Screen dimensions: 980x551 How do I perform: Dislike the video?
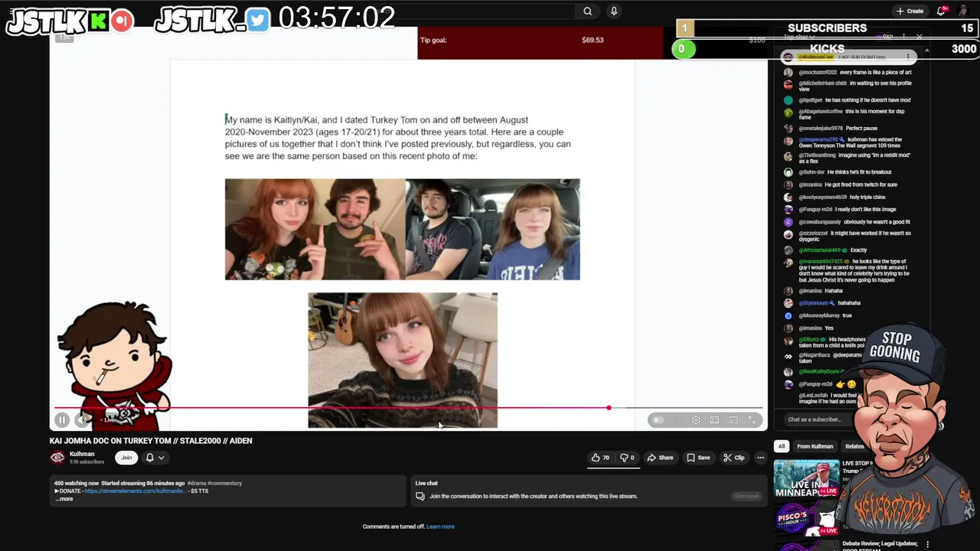coord(626,458)
